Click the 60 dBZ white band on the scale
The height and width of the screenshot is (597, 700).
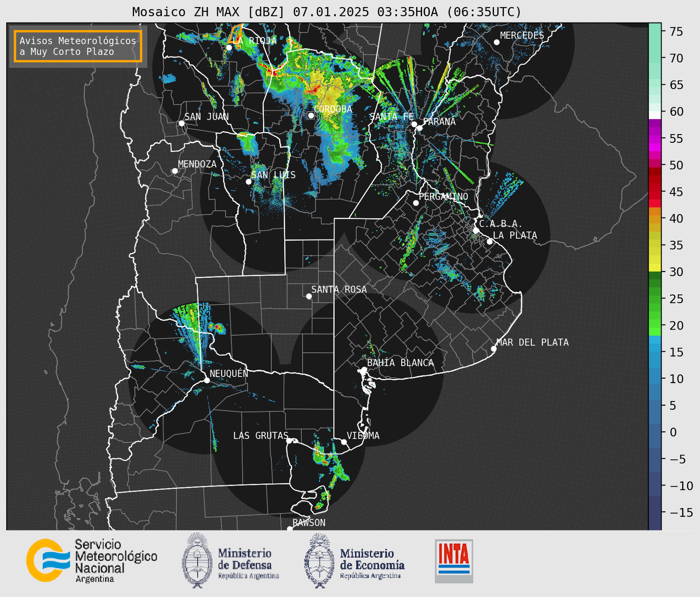point(654,115)
